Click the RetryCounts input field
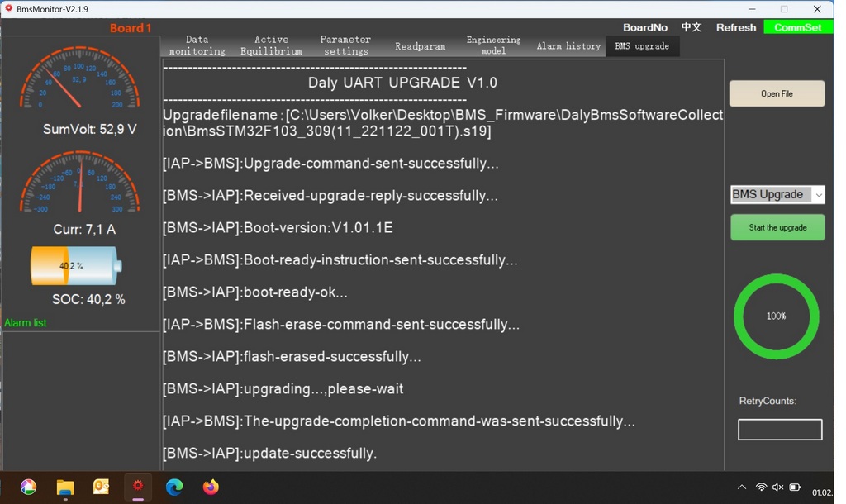Image resolution: width=846 pixels, height=504 pixels. [x=779, y=429]
